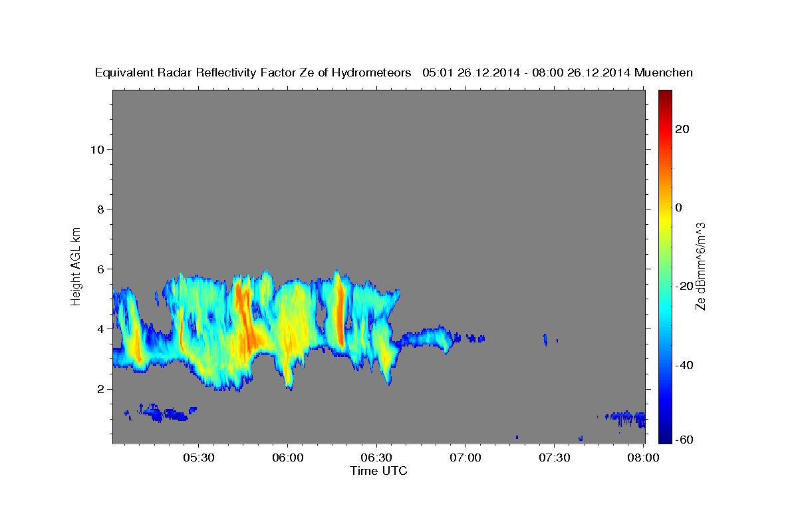
Task: Click the dark red top of the colorbar
Action: point(664,96)
